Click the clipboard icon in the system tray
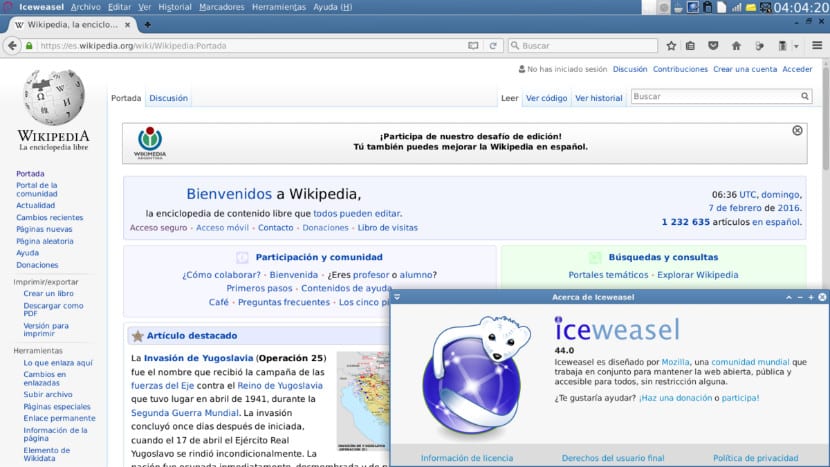830x467 pixels. [x=707, y=7]
